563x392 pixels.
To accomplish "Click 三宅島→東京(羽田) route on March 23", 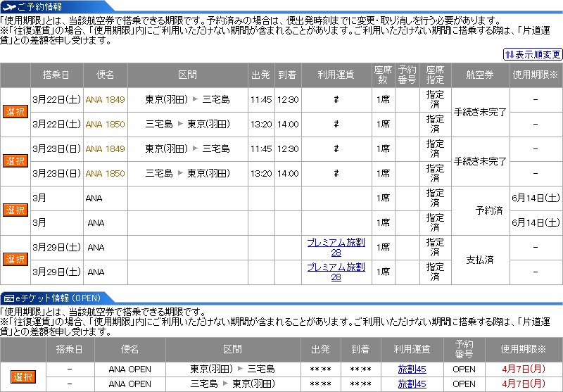I will click(x=187, y=173).
